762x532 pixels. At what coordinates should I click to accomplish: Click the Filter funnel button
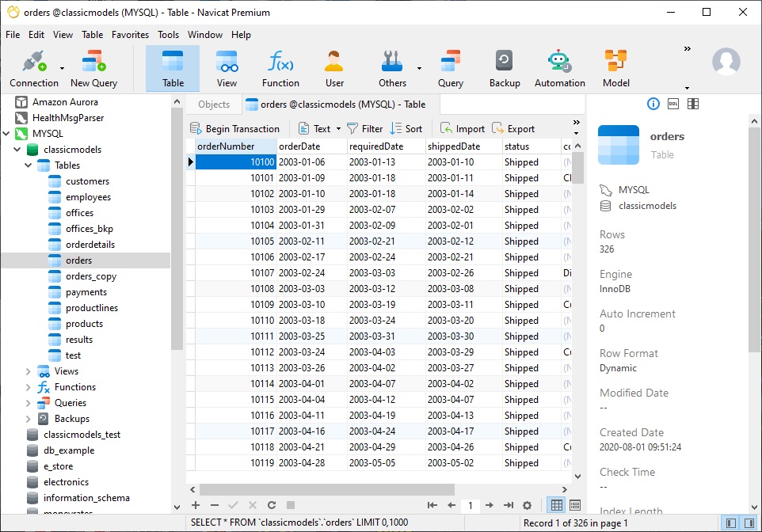tap(365, 129)
